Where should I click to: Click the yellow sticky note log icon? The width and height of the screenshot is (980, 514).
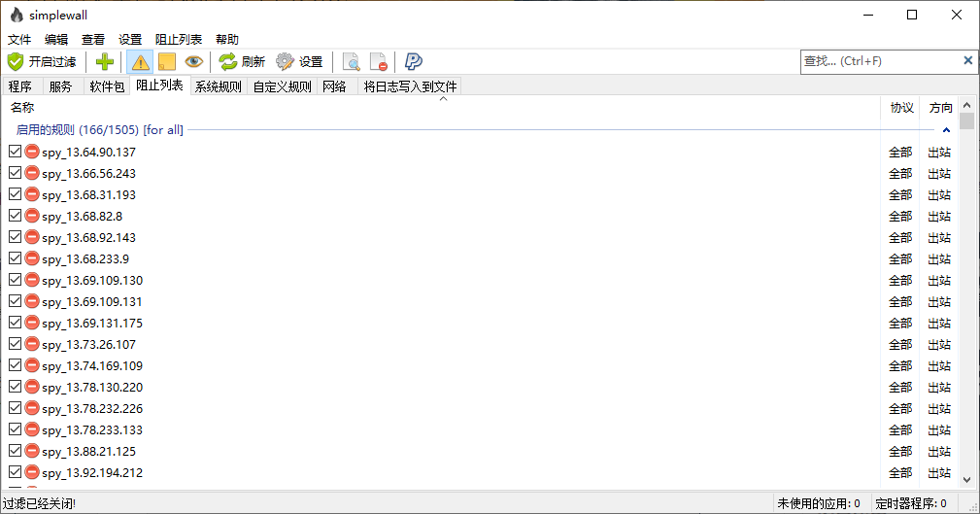point(166,61)
